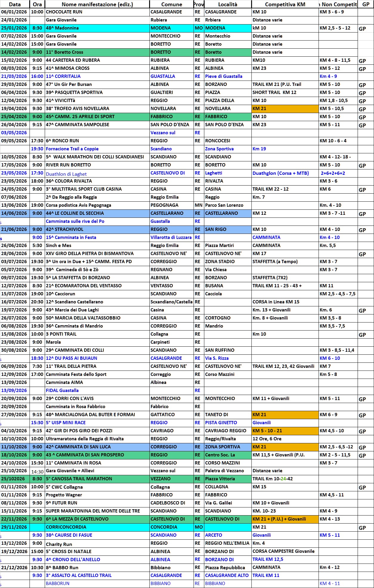Select the '48^ Madonnina' event cell
The width and height of the screenshot is (374, 588).
tap(97, 28)
